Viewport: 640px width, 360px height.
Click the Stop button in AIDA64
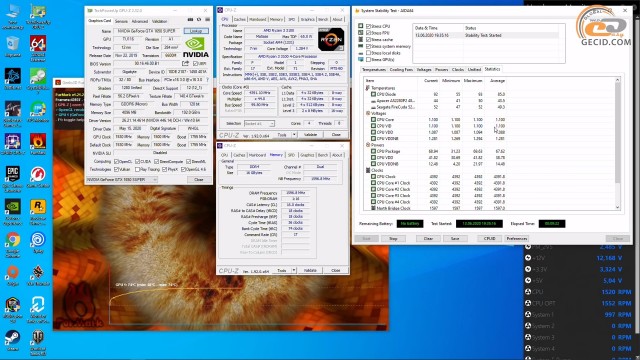point(393,238)
